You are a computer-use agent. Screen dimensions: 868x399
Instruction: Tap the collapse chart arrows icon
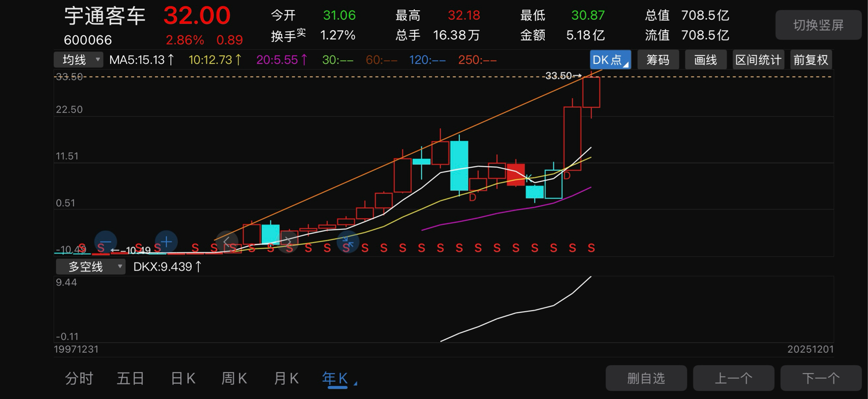pos(348,242)
